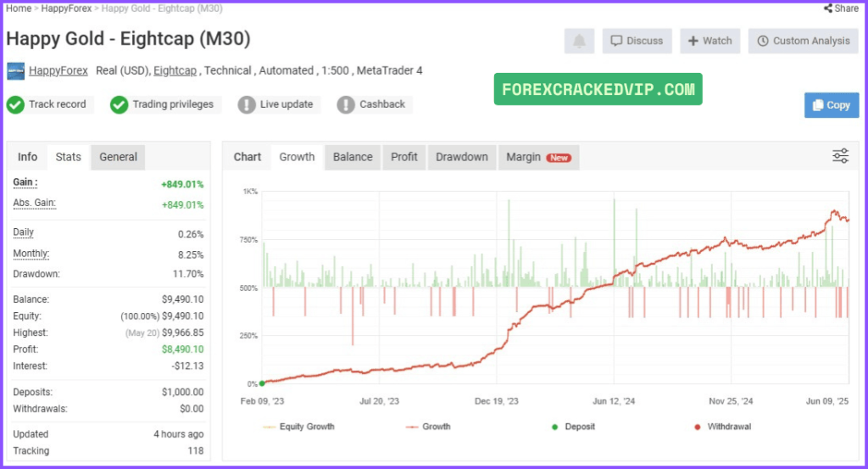Click the Watch button
This screenshot has width=868, height=469.
709,41
